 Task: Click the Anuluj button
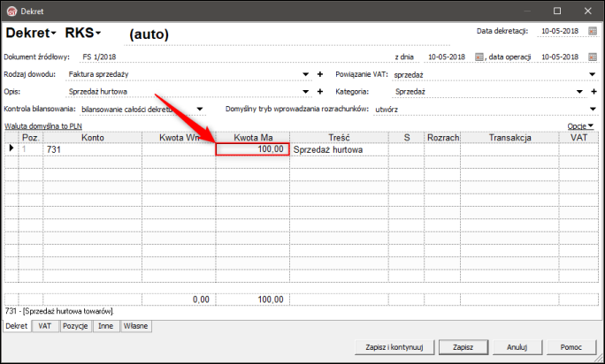517,347
